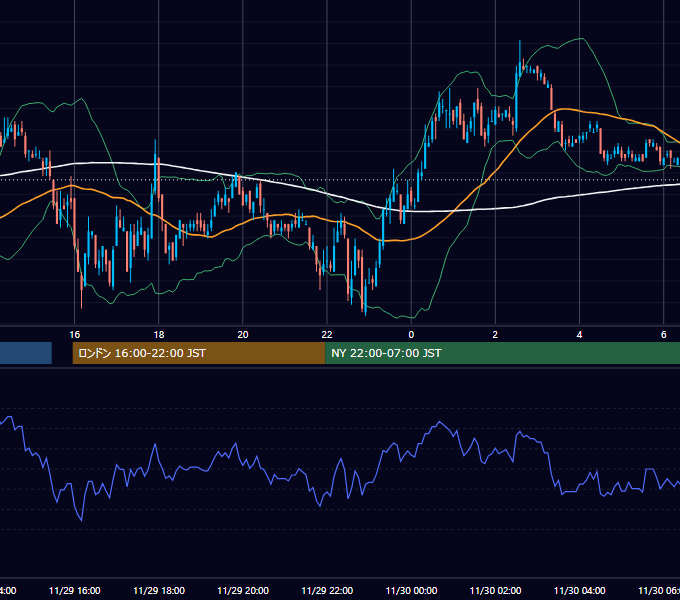680x600 pixels.
Task: Click the hour label 16 on the time axis
Action: click(75, 334)
